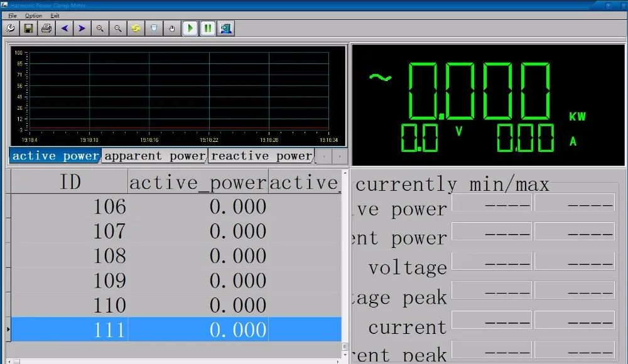Switch to the apparent power tab
The height and width of the screenshot is (364, 628).
(154, 156)
